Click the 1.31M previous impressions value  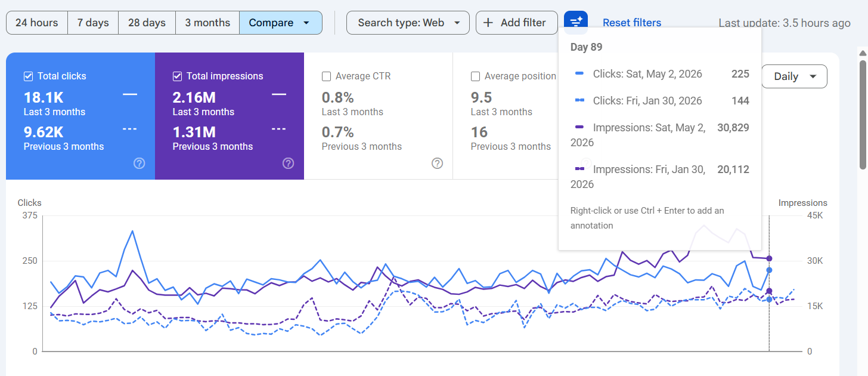click(194, 132)
